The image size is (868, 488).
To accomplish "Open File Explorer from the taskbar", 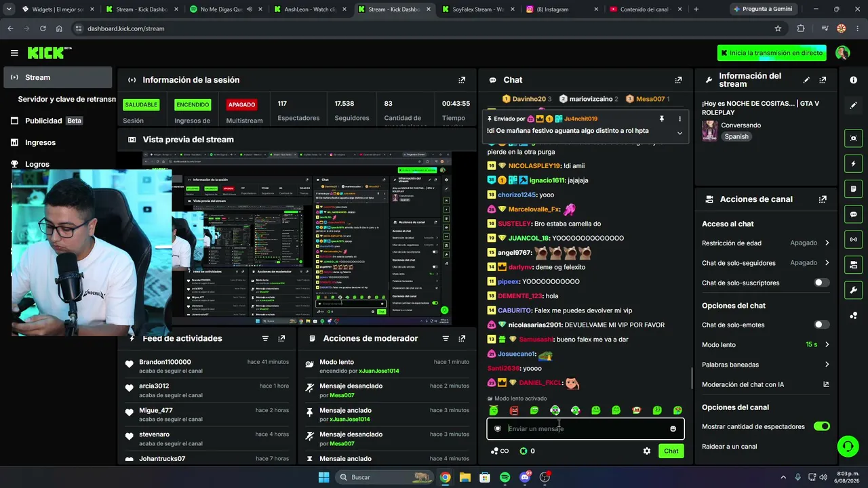I will click(465, 477).
